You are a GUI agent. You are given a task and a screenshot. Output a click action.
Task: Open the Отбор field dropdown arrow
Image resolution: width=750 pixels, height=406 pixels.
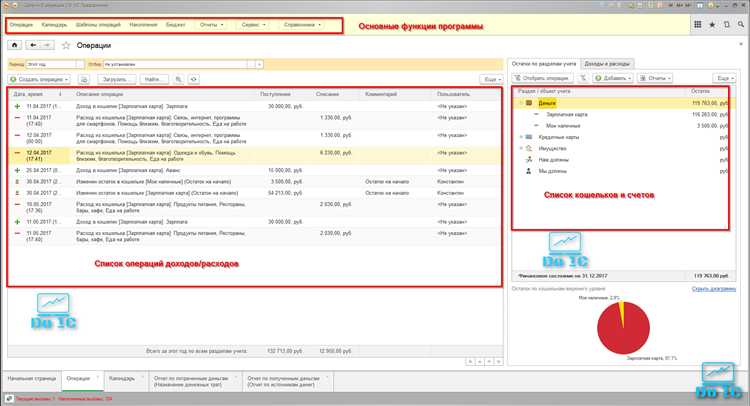click(x=259, y=64)
